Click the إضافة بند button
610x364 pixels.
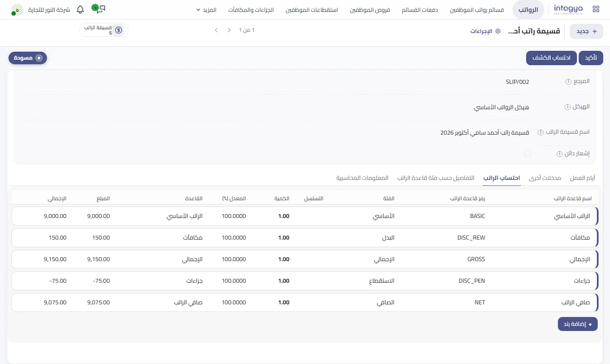click(x=578, y=324)
